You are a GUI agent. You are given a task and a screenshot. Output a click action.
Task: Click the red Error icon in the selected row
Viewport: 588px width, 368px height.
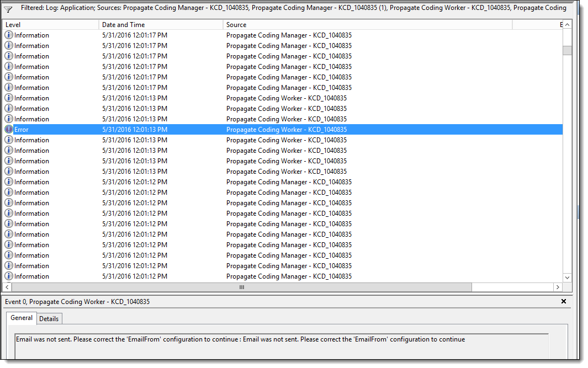click(9, 130)
